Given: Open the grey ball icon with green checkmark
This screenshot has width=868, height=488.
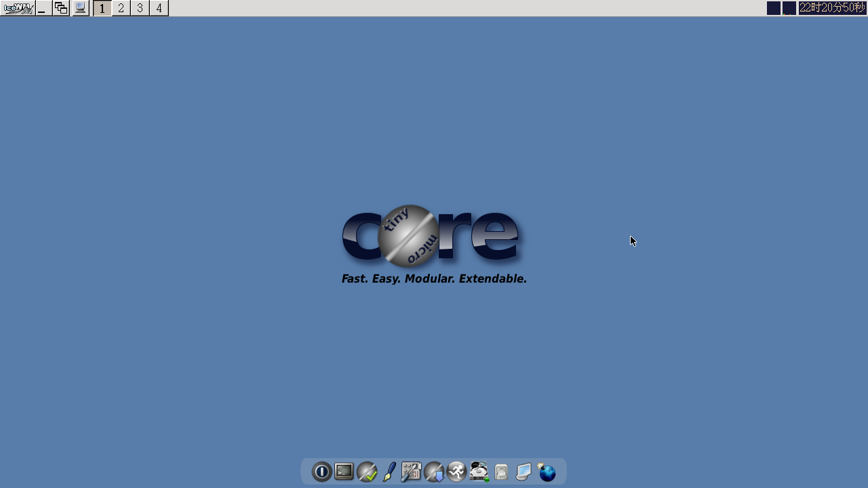Looking at the screenshot, I should point(367,471).
